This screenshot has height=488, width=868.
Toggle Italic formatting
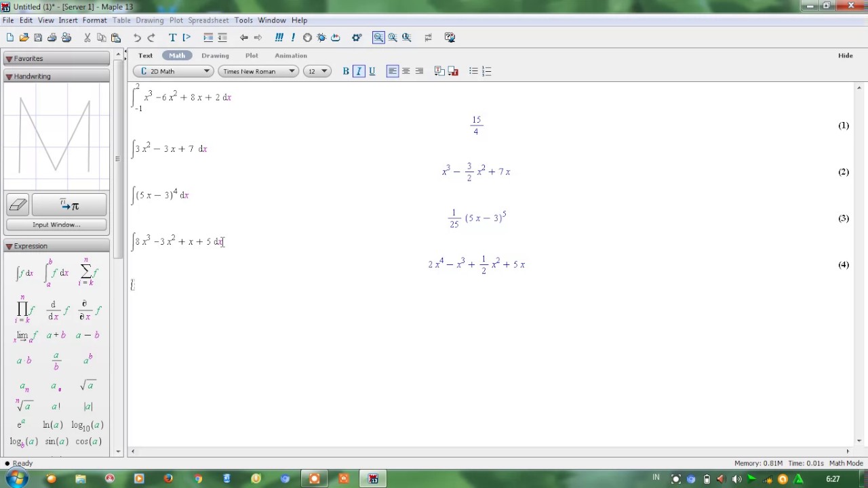(x=359, y=71)
